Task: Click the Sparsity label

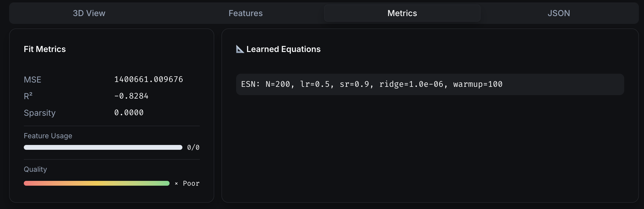Action: 40,113
